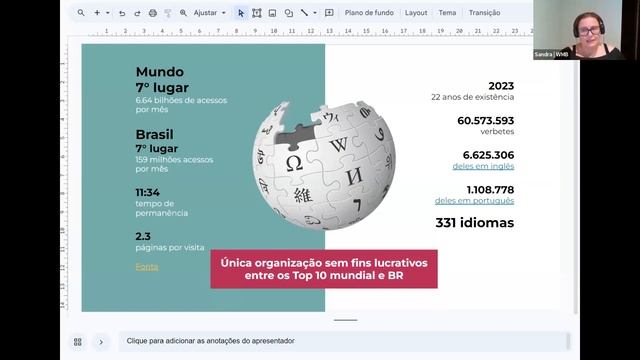Click the undo arrow icon
The height and width of the screenshot is (360, 640).
coord(122,13)
